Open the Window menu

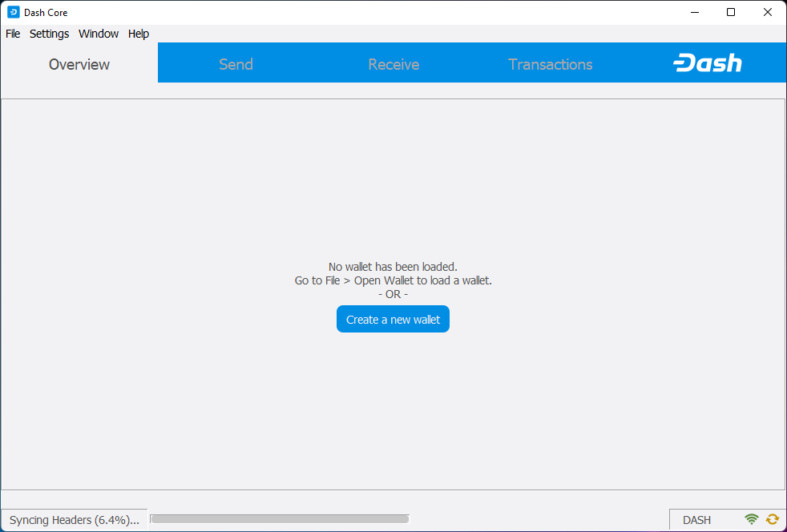pyautogui.click(x=99, y=34)
